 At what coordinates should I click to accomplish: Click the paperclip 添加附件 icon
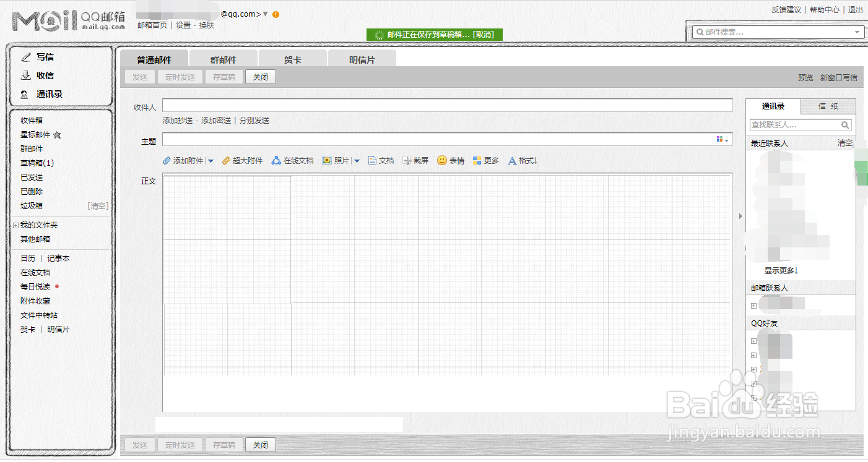tap(167, 161)
